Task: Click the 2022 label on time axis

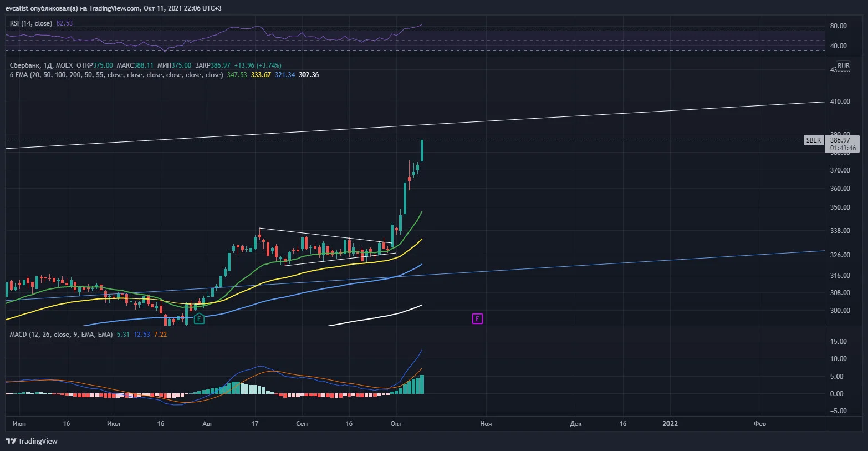Action: pyautogui.click(x=670, y=424)
